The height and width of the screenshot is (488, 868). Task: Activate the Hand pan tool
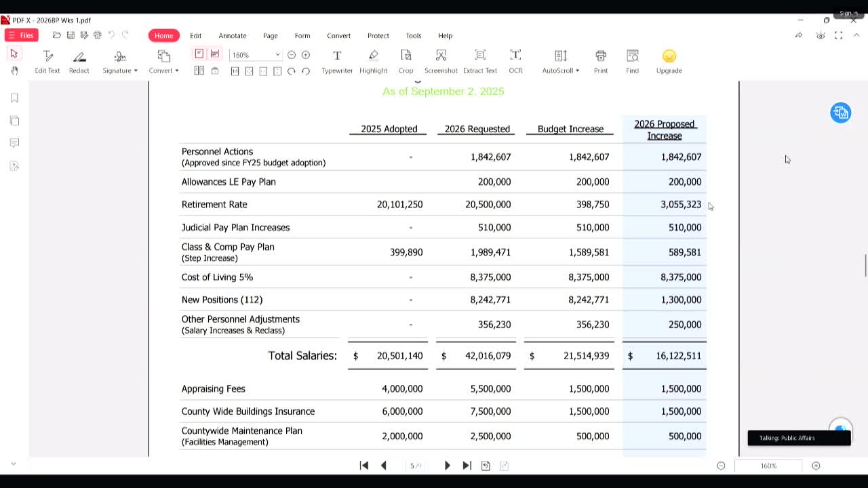coord(14,70)
